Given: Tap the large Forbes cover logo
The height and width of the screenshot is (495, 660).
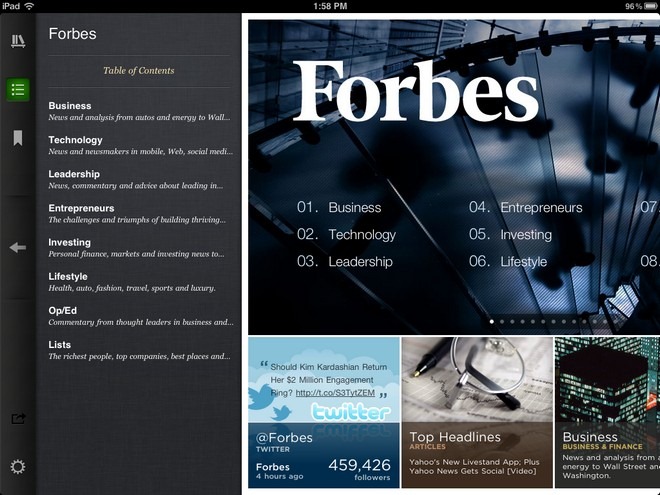Looking at the screenshot, I should click(416, 90).
